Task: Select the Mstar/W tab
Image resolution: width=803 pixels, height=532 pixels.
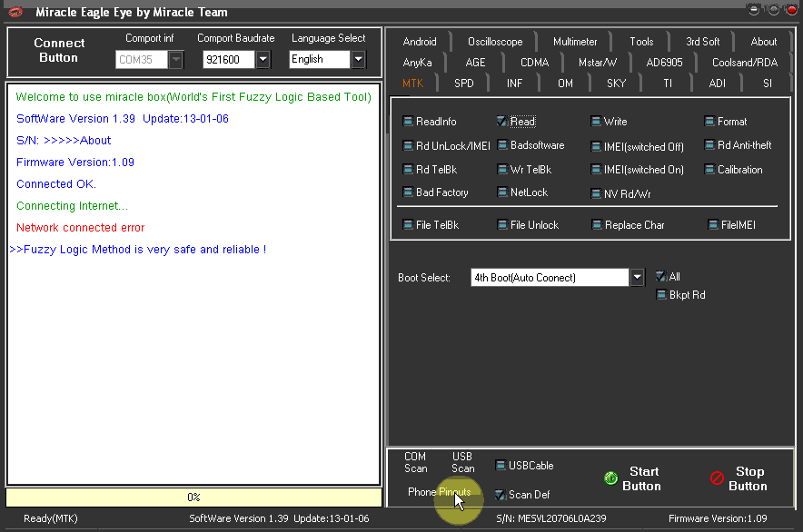Action: pyautogui.click(x=597, y=63)
